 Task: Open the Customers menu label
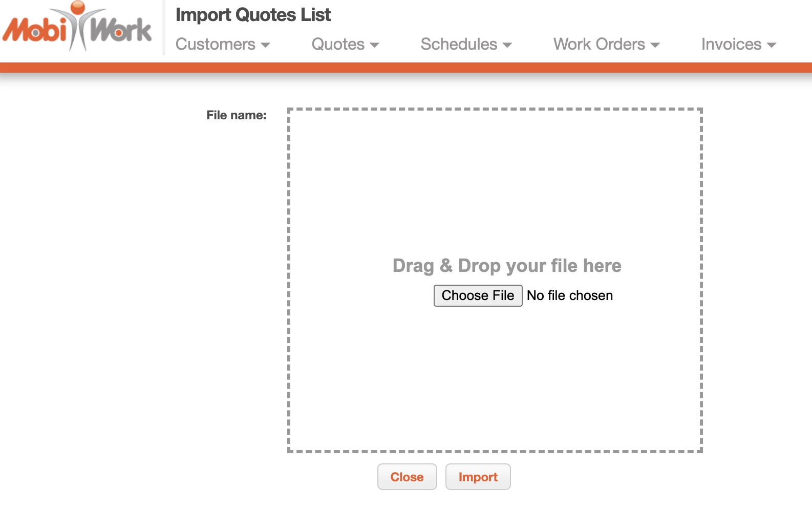(216, 45)
